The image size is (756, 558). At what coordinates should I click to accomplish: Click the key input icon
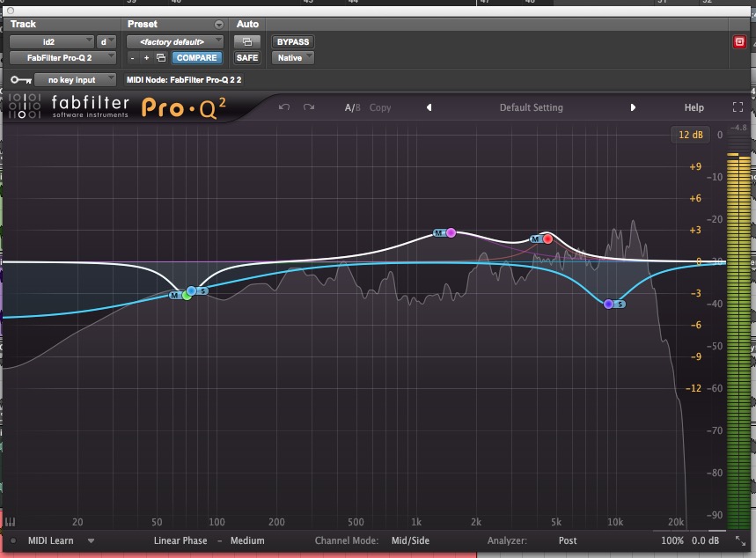coord(21,79)
